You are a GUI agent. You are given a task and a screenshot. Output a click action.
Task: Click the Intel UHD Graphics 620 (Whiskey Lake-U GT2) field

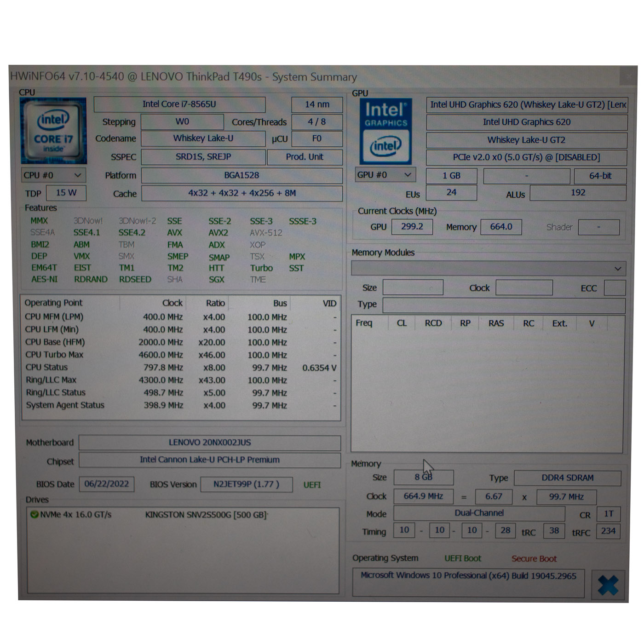[527, 105]
